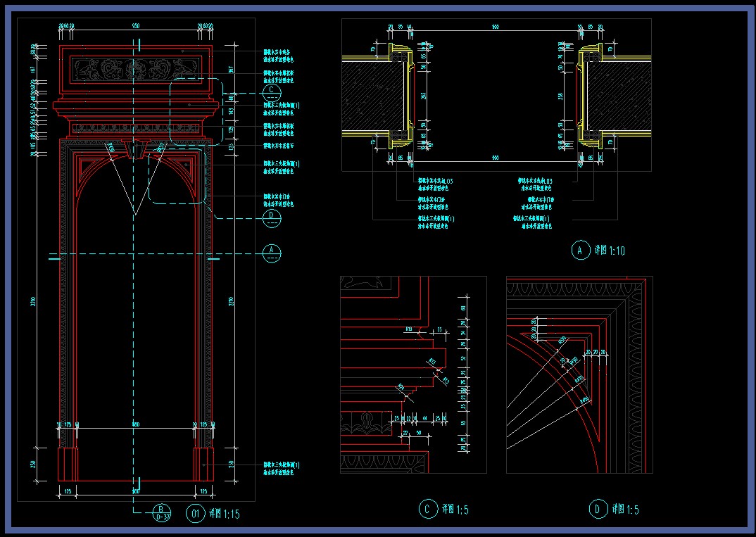Screen dimensions: 756x537
Task: Click the "L03" material note left of detail A
Action: pyautogui.click(x=436, y=184)
